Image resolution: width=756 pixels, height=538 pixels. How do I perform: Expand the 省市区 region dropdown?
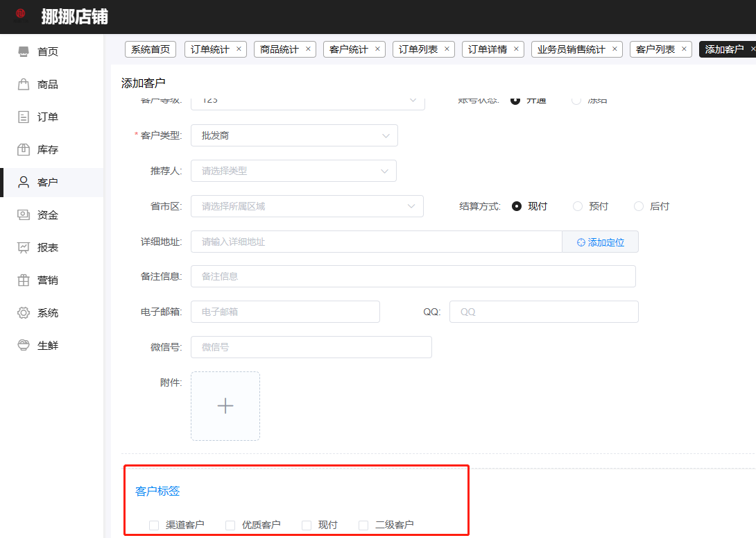[307, 206]
